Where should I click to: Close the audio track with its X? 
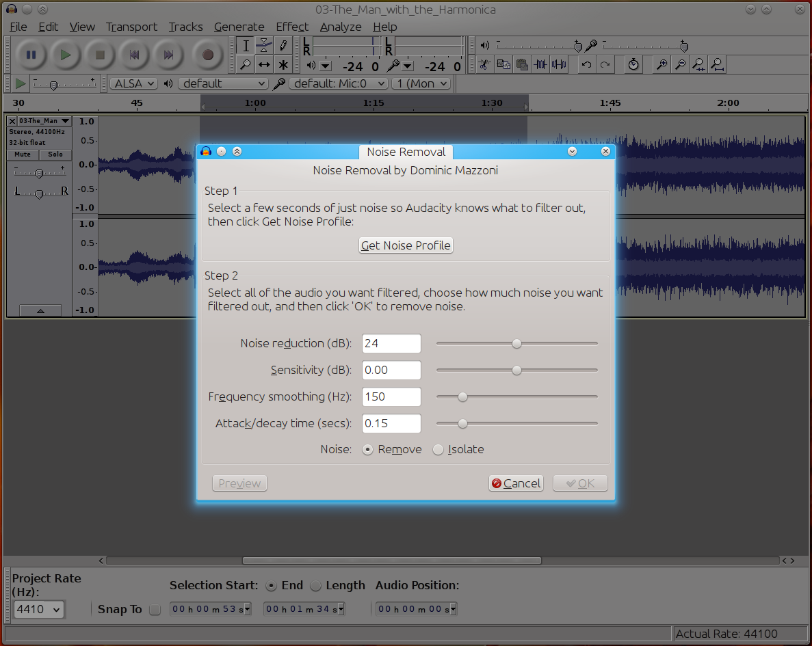(12, 120)
